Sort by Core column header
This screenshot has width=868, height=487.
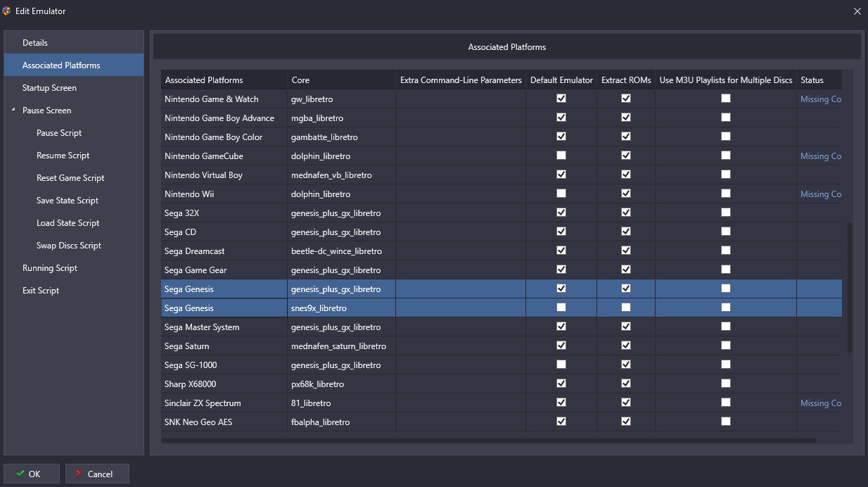coord(341,80)
